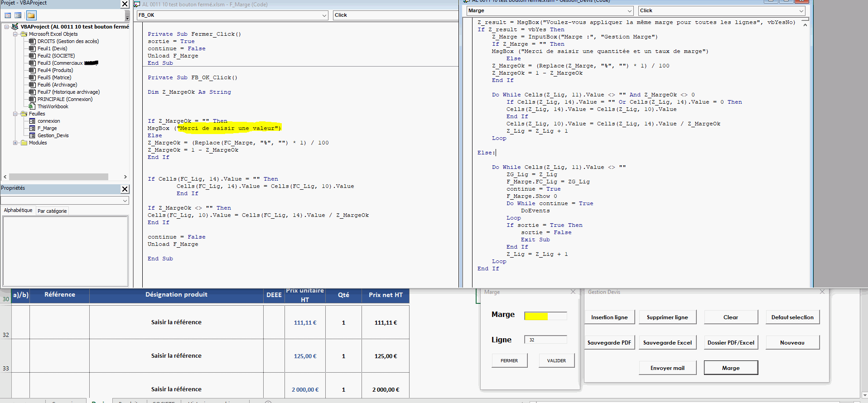
Task: Open the FB_OK object dropdown
Action: 324,15
